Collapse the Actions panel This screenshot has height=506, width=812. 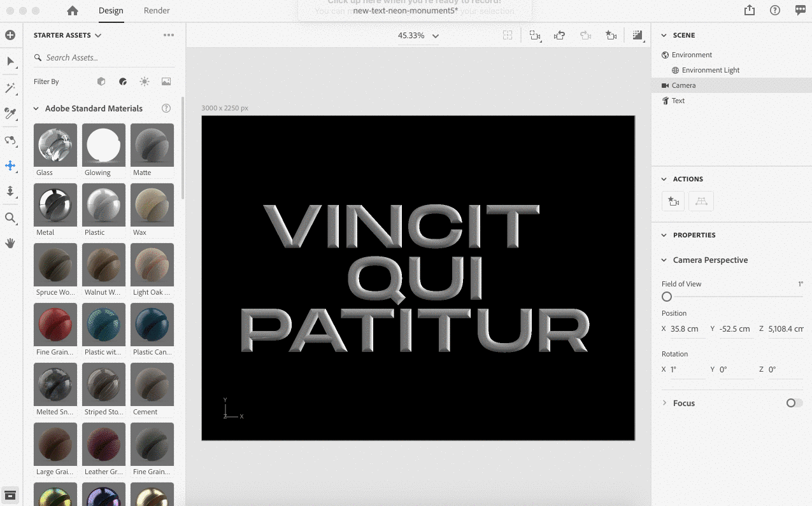pyautogui.click(x=664, y=179)
